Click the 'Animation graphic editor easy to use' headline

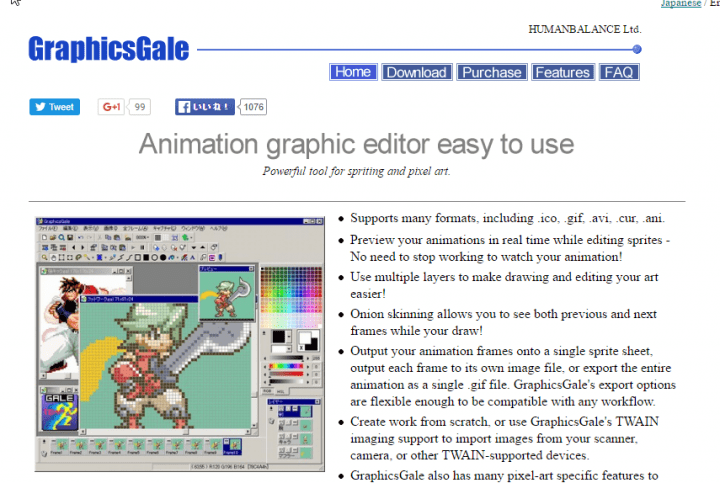tap(356, 144)
